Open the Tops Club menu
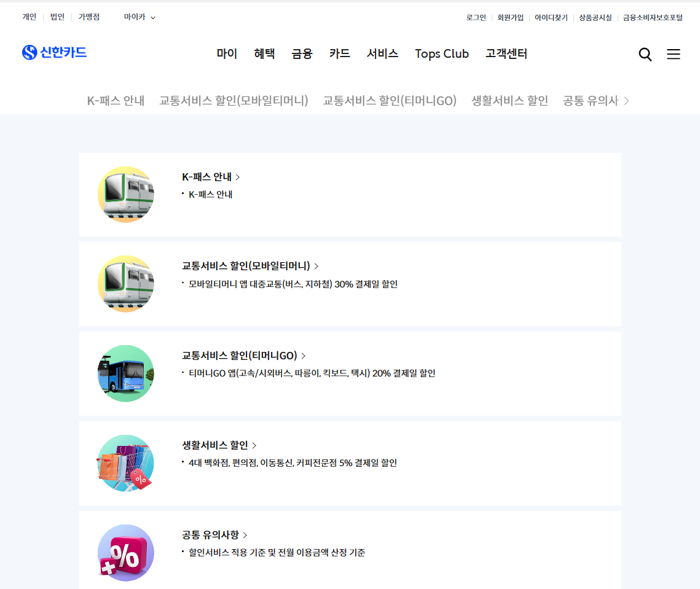This screenshot has width=700, height=589. coord(442,54)
